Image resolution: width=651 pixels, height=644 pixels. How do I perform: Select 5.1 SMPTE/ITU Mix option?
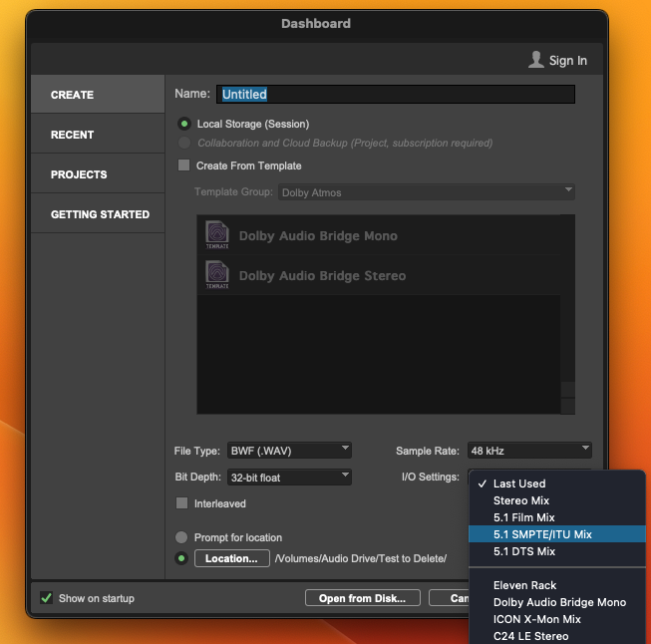pyautogui.click(x=557, y=534)
